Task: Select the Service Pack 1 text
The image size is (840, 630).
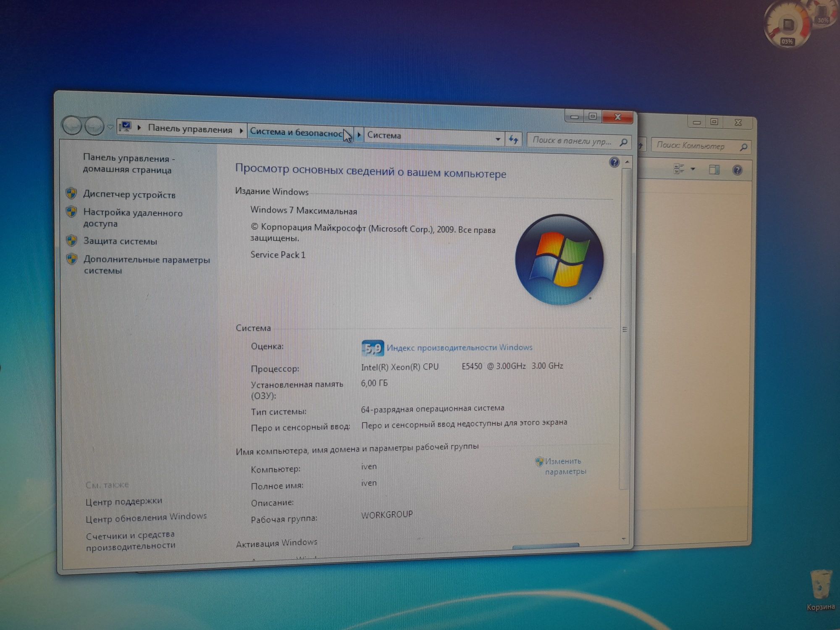Action: [278, 255]
